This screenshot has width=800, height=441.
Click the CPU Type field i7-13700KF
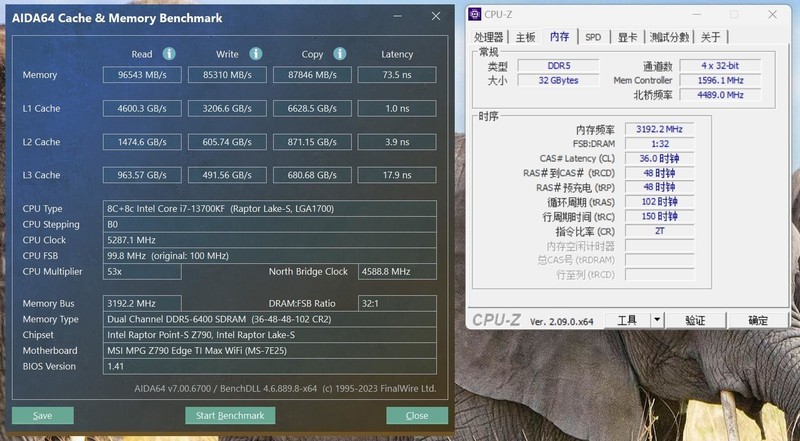269,209
